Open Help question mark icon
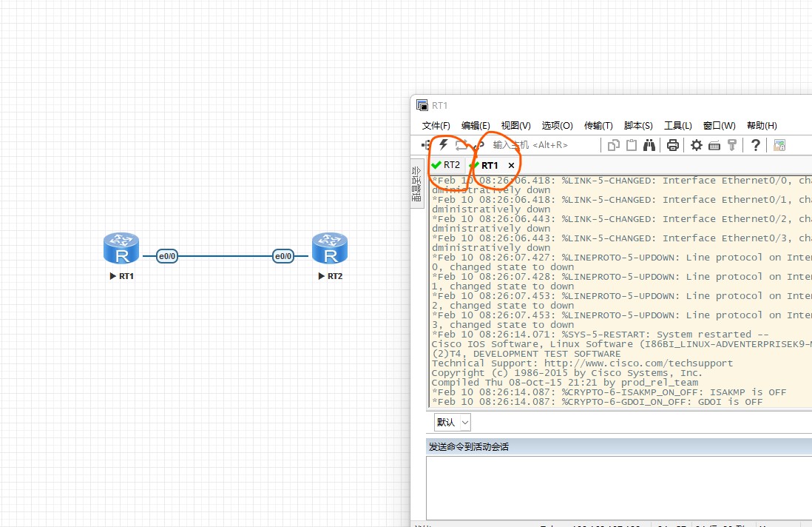 [x=756, y=145]
